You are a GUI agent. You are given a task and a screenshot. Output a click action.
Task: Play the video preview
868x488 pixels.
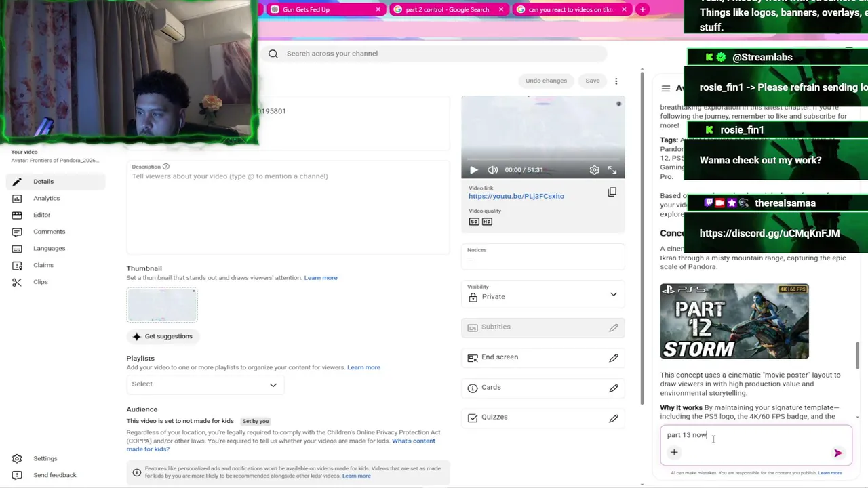tap(473, 170)
